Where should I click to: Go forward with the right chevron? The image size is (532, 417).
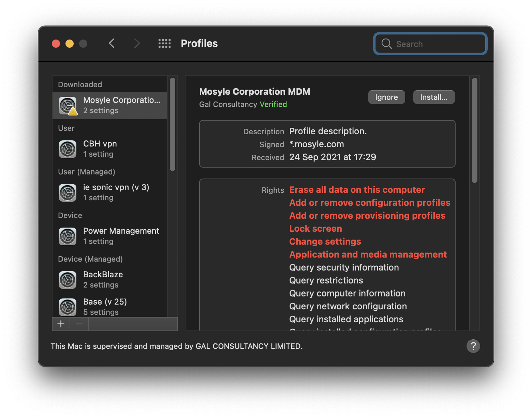tap(137, 44)
